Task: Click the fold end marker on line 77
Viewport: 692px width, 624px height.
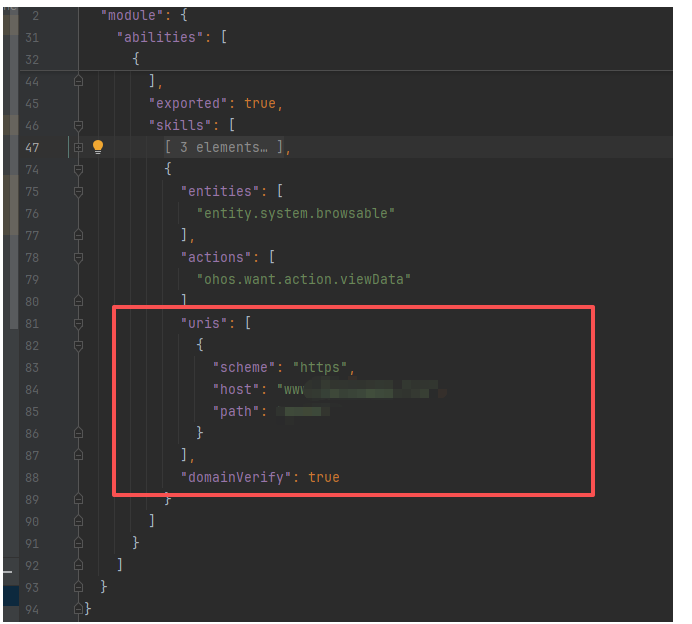Action: pyautogui.click(x=79, y=235)
